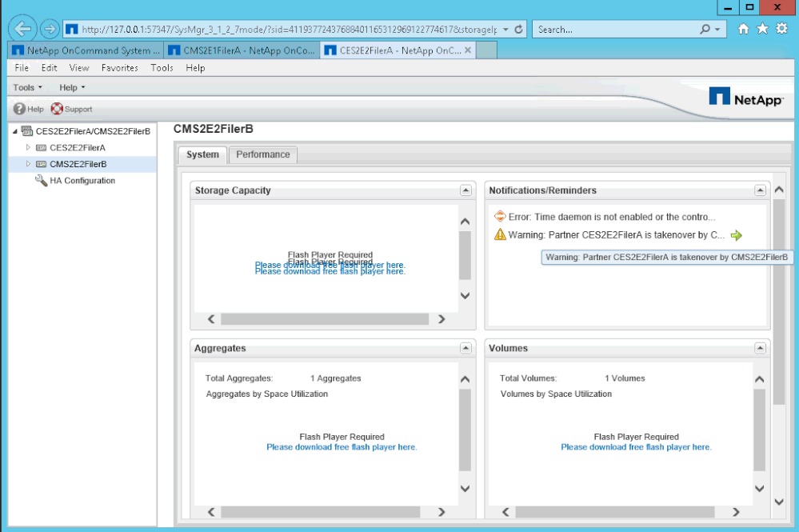
Task: Click the browser Back arrow button
Action: (x=22, y=29)
